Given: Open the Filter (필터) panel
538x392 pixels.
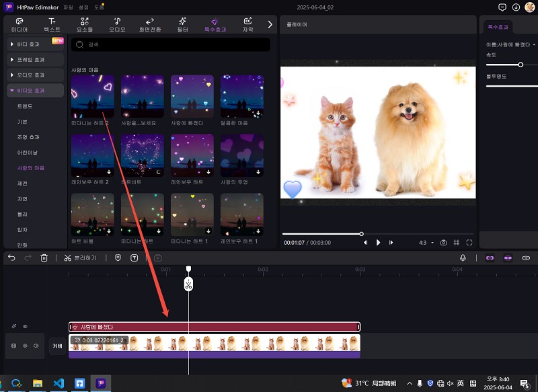Looking at the screenshot, I should (182, 25).
